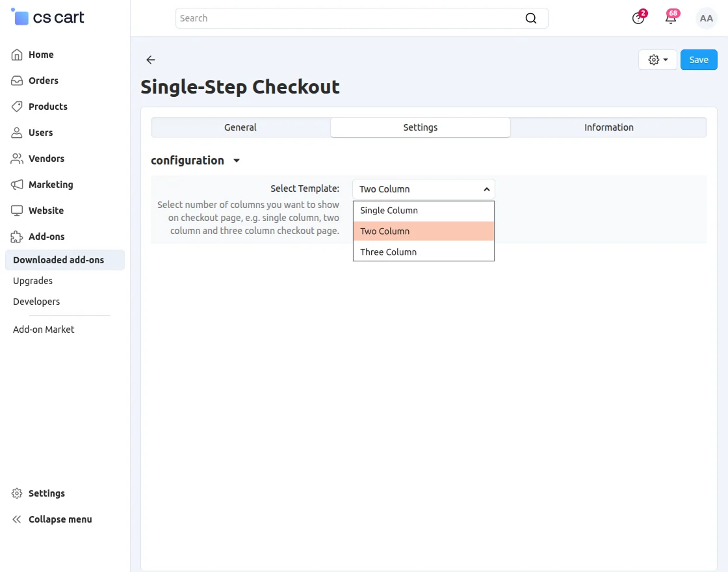Switch to the General tab
This screenshot has height=572, width=728.
coord(240,127)
